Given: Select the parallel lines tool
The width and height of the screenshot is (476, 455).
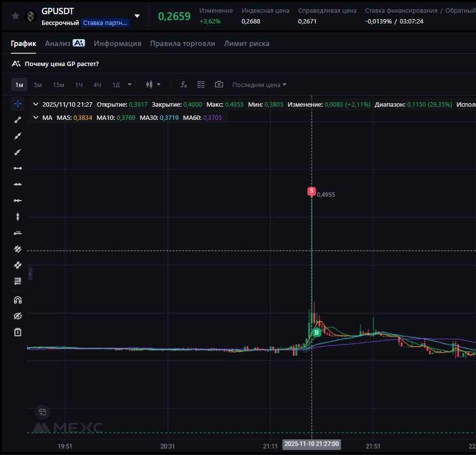Looking at the screenshot, I should tap(18, 249).
